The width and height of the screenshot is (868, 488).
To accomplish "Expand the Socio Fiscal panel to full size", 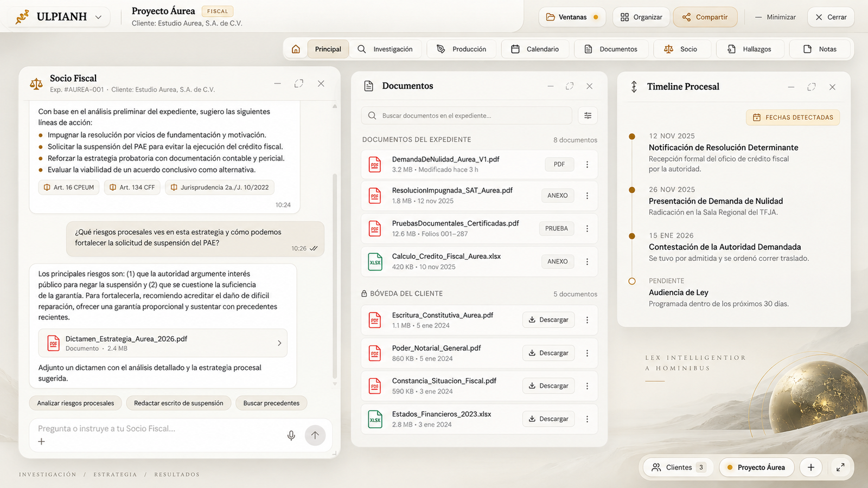I will coord(299,84).
